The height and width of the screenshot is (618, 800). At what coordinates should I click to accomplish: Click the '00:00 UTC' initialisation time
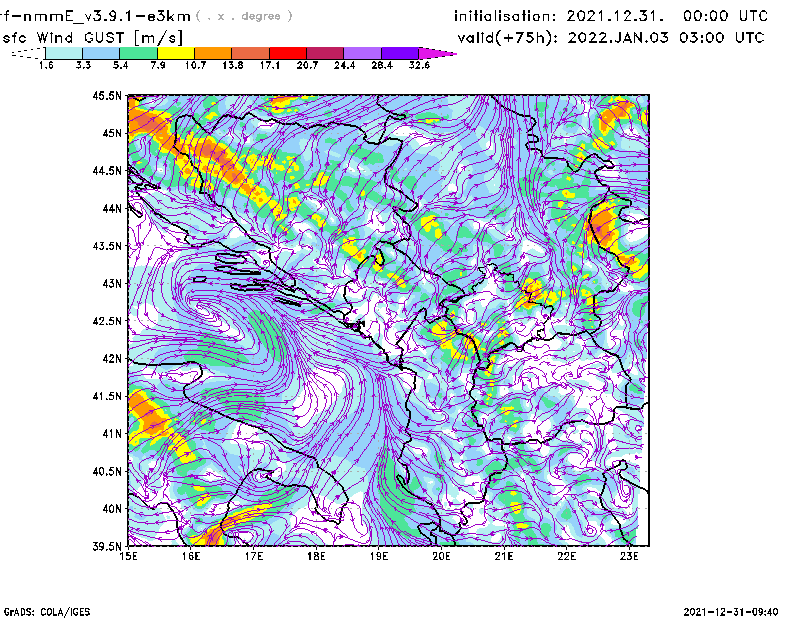point(725,16)
